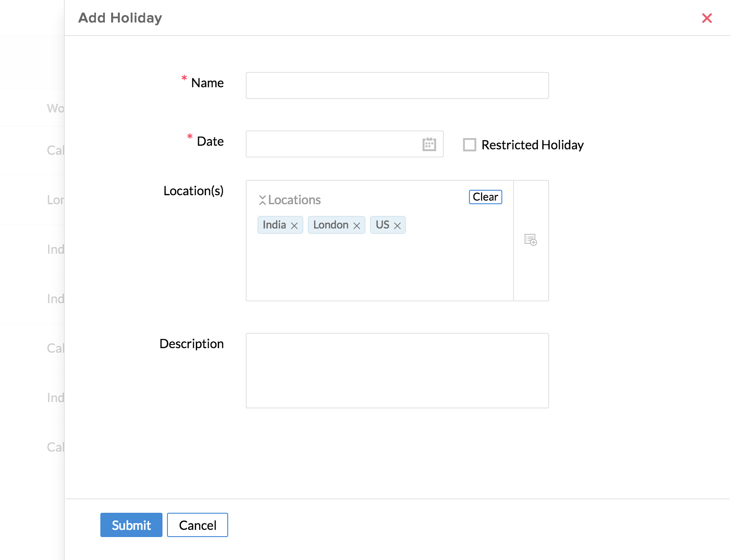Image resolution: width=730 pixels, height=560 pixels.
Task: Click the add locations list icon
Action: click(531, 240)
